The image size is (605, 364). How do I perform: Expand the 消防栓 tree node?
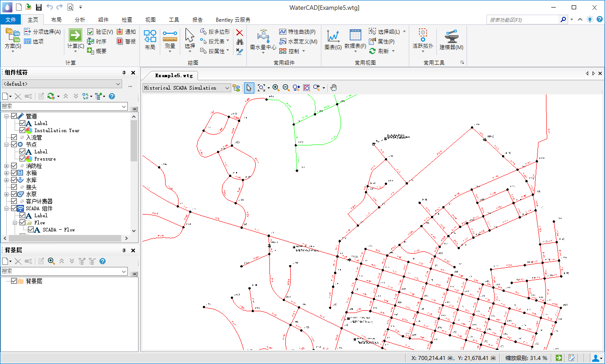pos(7,166)
